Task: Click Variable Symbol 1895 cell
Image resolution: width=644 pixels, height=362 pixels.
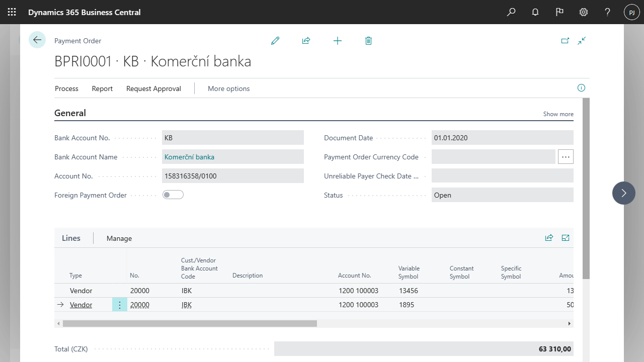Action: tap(407, 305)
